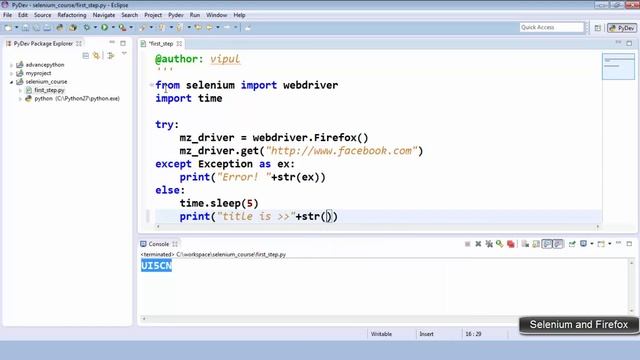
Task: Click Remove All Terminated Launches in Console
Action: tap(489, 244)
